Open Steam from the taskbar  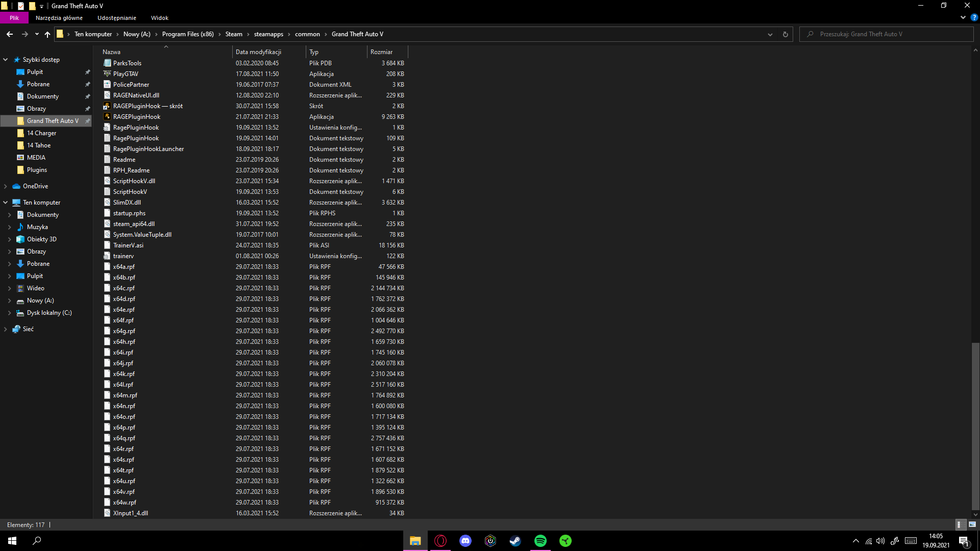coord(515,541)
